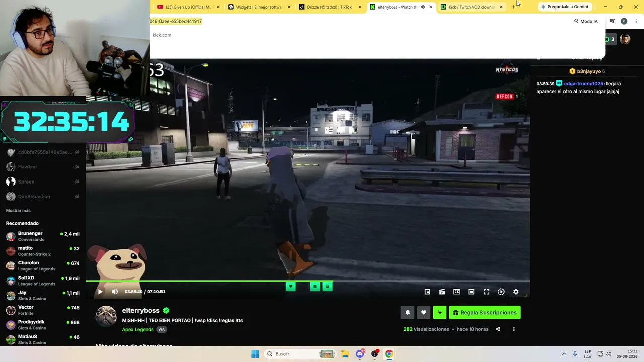Open Prodigyddk recommended channel
This screenshot has height=362, width=644.
click(x=43, y=324)
